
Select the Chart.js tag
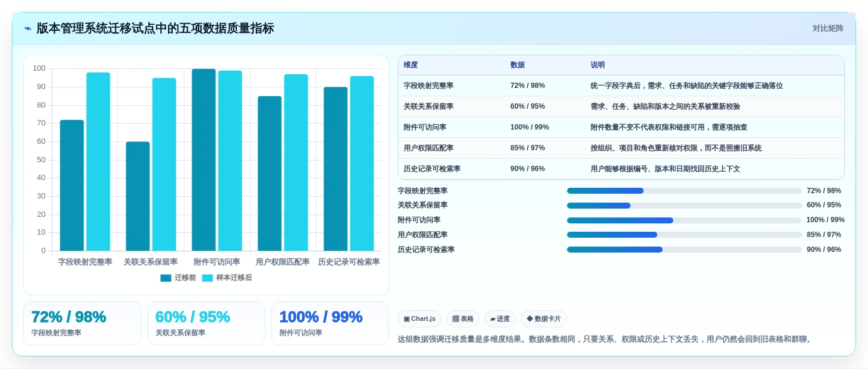pyautogui.click(x=420, y=318)
